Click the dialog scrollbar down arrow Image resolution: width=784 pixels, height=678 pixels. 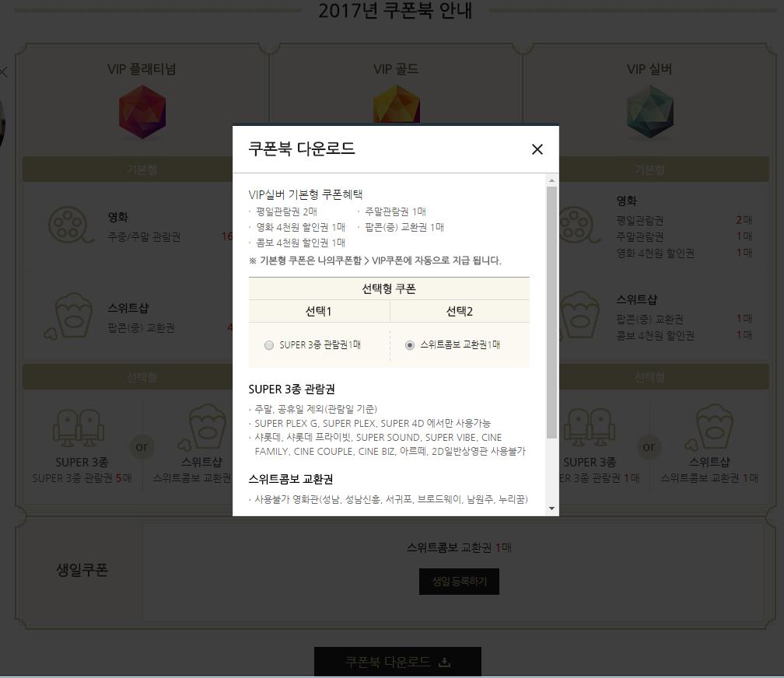point(551,508)
